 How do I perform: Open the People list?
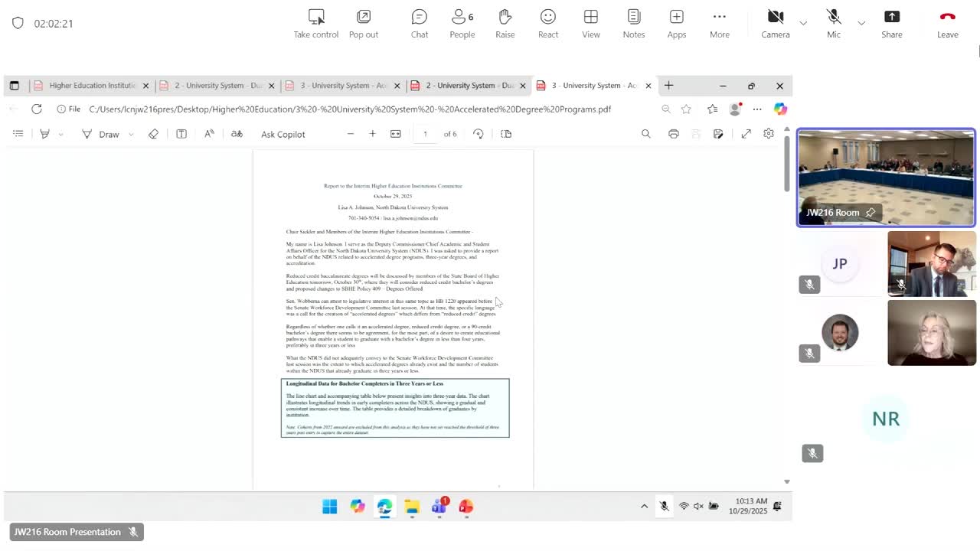click(x=462, y=24)
